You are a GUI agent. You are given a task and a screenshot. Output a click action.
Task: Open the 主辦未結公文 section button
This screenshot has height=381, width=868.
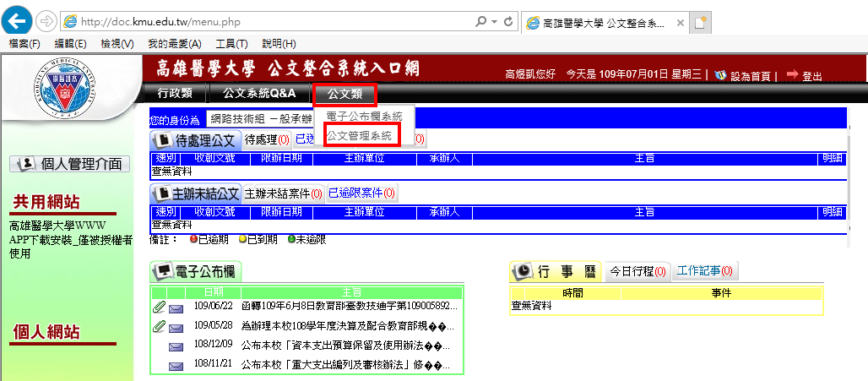pyautogui.click(x=196, y=193)
